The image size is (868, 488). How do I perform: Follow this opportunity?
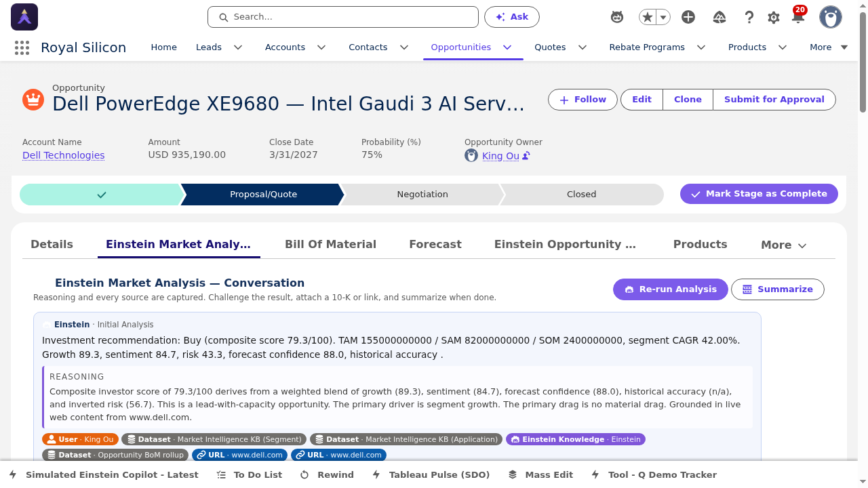tap(583, 100)
